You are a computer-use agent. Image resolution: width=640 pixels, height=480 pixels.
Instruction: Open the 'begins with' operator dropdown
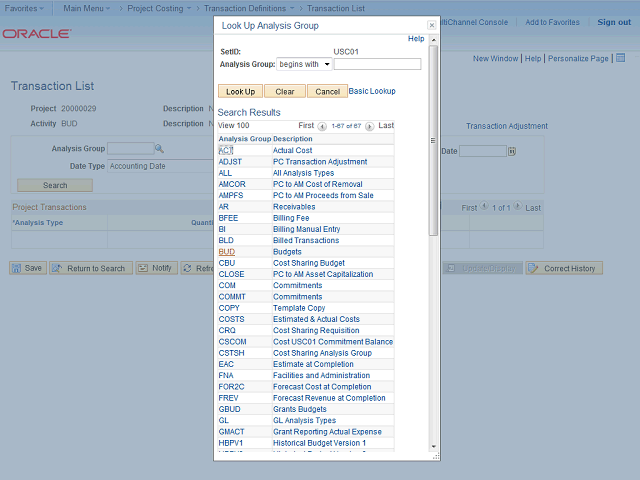[x=304, y=64]
